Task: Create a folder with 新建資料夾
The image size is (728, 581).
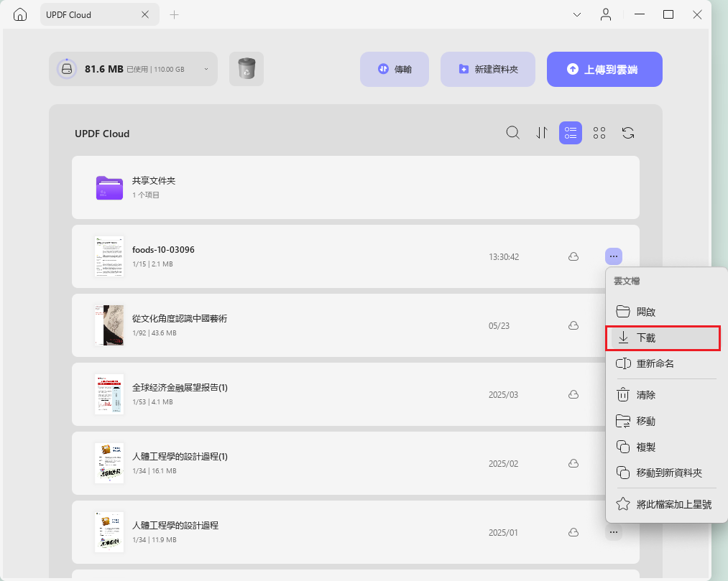Action: [487, 69]
